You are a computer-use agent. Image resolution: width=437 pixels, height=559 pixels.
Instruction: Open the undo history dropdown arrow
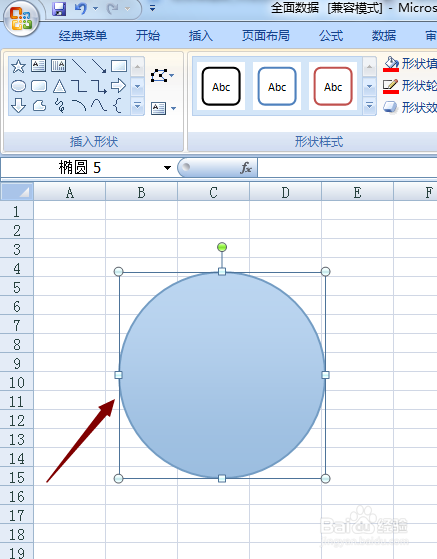[x=96, y=9]
